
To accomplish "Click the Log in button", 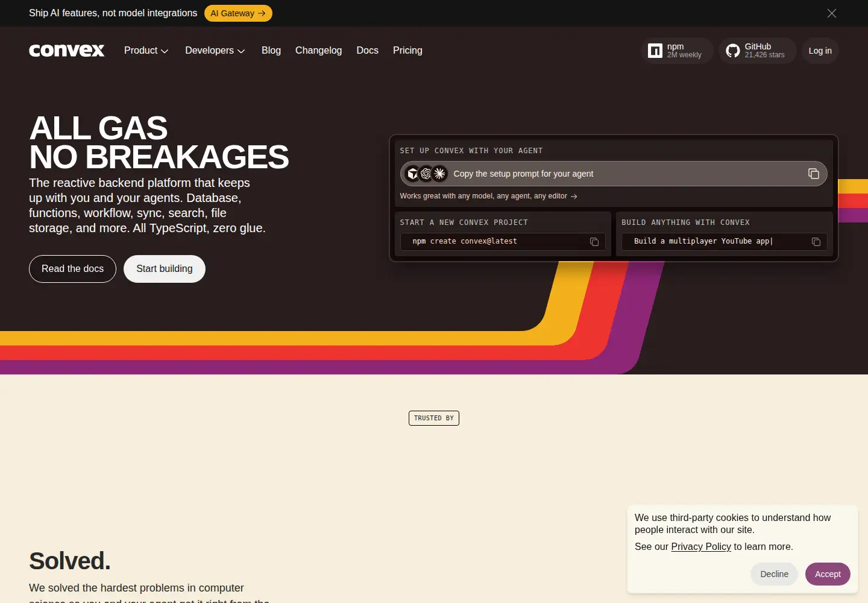I will pyautogui.click(x=820, y=51).
